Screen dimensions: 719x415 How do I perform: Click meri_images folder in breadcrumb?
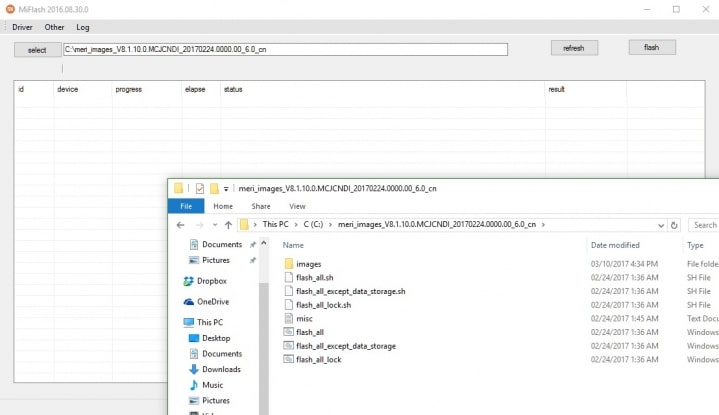(437, 225)
